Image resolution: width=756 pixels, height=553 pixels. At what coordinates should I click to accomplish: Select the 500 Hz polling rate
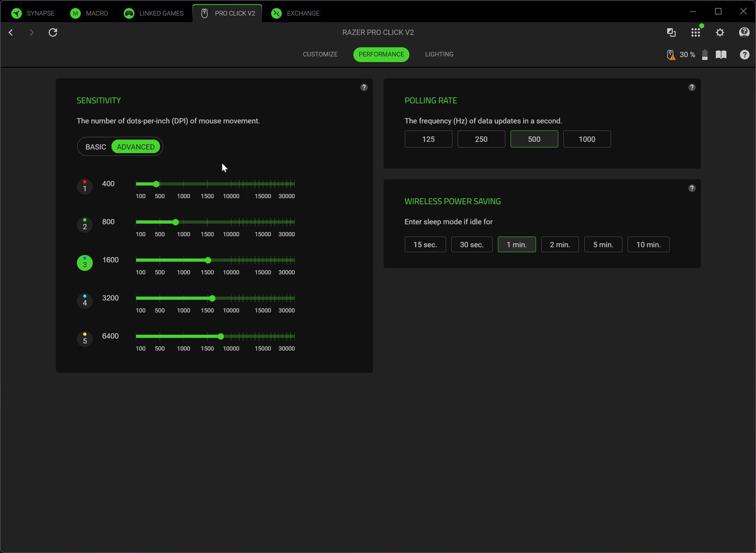pos(534,139)
